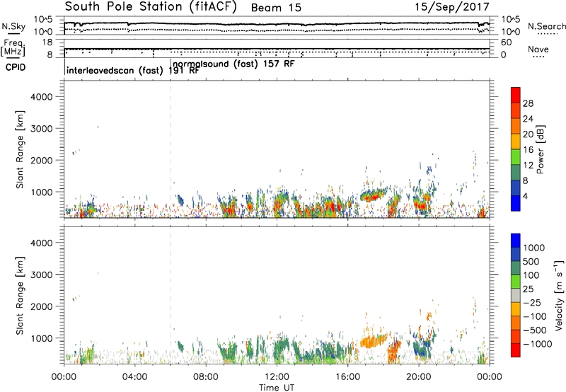Screen dimensions: 566x392
Task: Click the '04:00' time tick label
Action: (x=134, y=377)
